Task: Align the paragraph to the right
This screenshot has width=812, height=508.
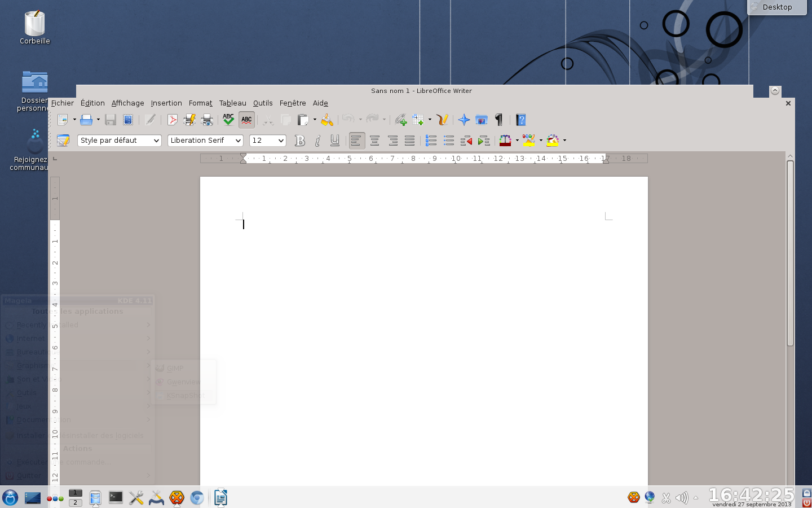Action: pyautogui.click(x=392, y=141)
